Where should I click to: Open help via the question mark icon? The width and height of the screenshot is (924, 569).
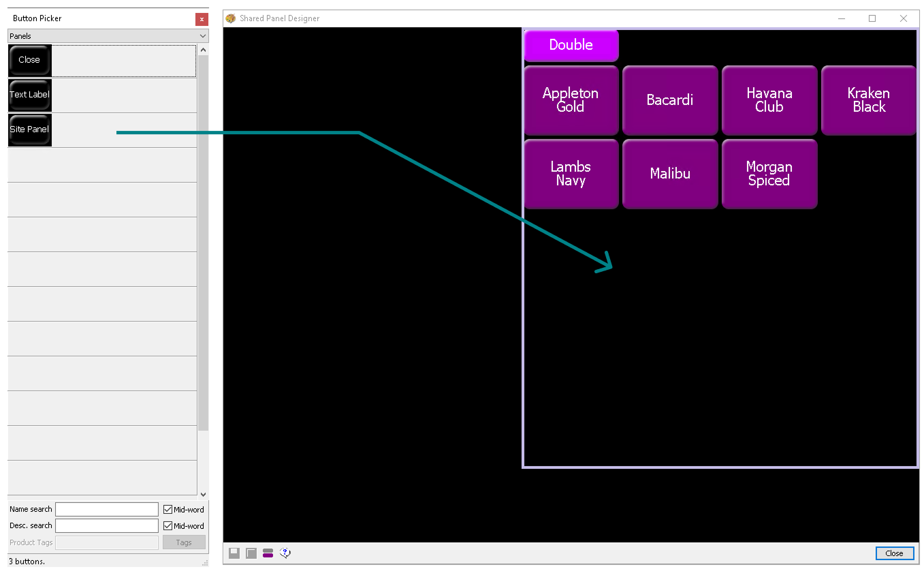(x=285, y=553)
